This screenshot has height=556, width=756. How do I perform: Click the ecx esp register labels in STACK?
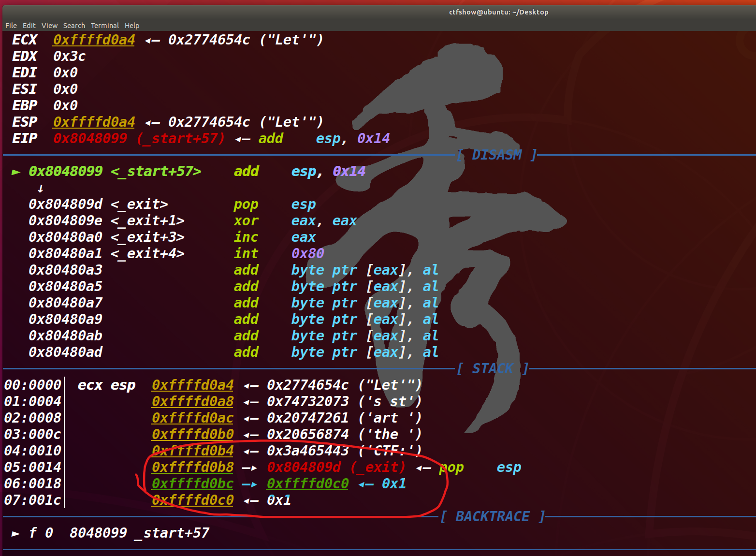point(106,385)
